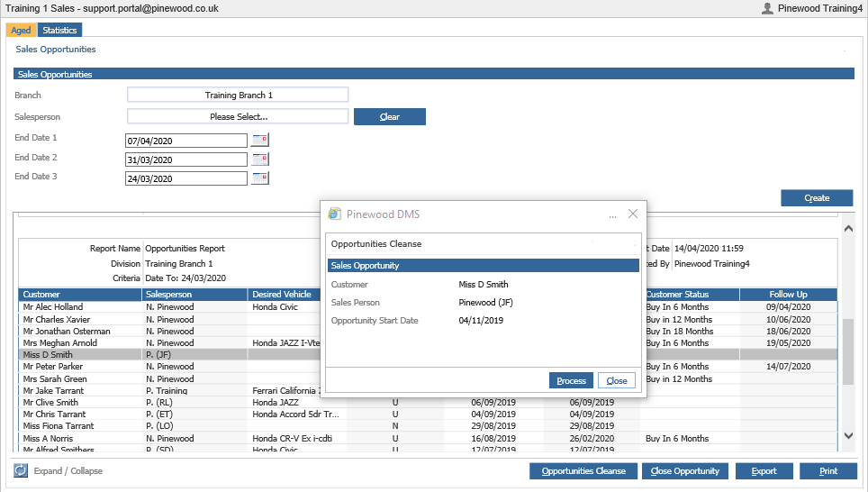Sort by the Customer Status column header

(692, 294)
